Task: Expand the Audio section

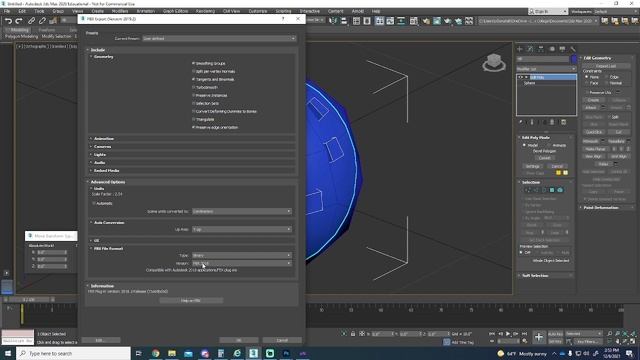Action: pos(99,162)
